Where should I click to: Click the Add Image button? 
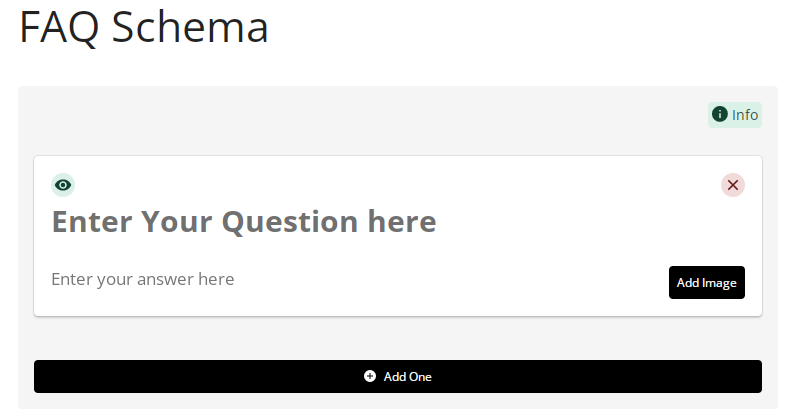pyautogui.click(x=706, y=282)
